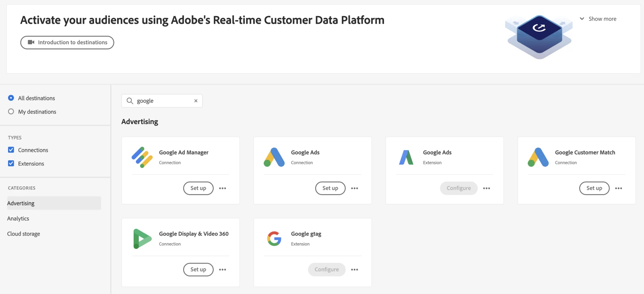Configure the Google Ads extension
The image size is (644, 294).
[459, 188]
